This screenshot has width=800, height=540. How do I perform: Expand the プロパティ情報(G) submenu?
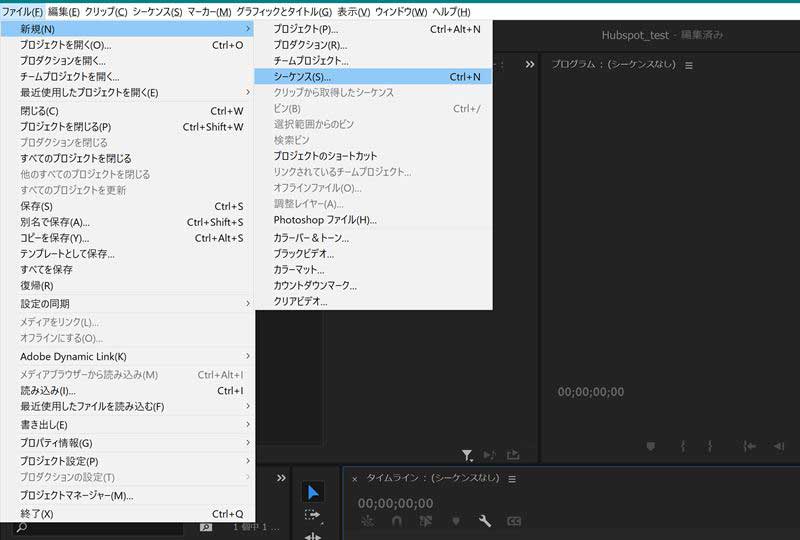coord(127,443)
